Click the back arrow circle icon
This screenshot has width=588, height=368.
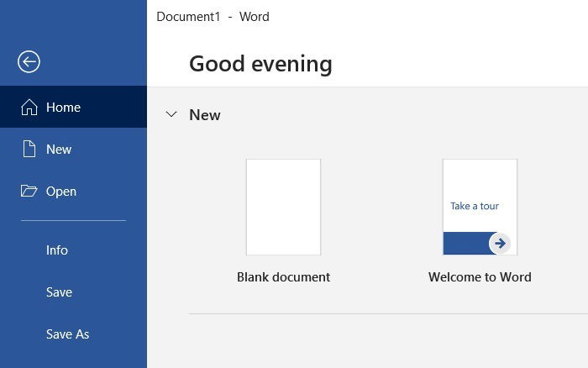click(29, 61)
